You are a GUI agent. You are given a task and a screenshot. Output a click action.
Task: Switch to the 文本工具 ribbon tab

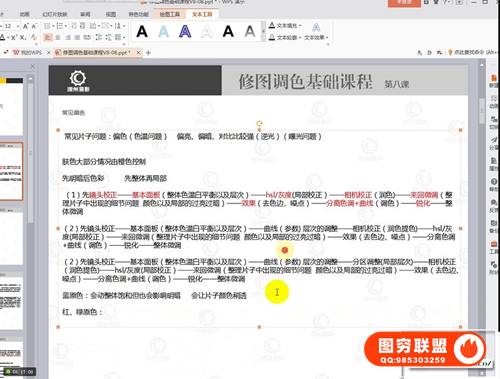click(x=202, y=14)
